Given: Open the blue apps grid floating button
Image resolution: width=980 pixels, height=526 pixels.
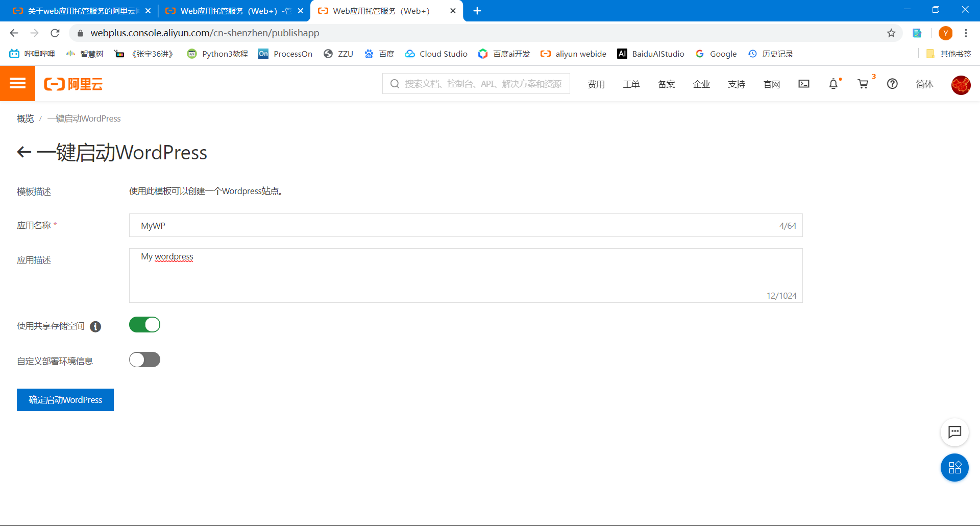Looking at the screenshot, I should pyautogui.click(x=954, y=467).
